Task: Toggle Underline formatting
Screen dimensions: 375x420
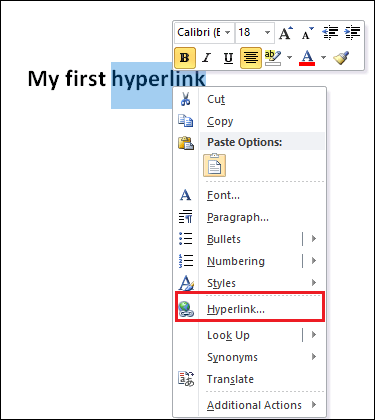Action: click(x=228, y=58)
